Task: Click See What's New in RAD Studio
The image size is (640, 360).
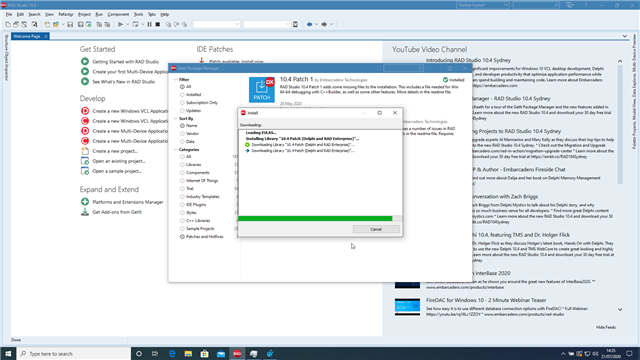Action: click(124, 82)
